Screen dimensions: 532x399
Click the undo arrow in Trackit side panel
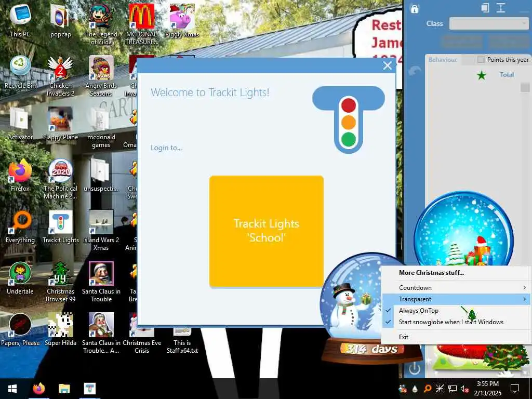pos(415,71)
